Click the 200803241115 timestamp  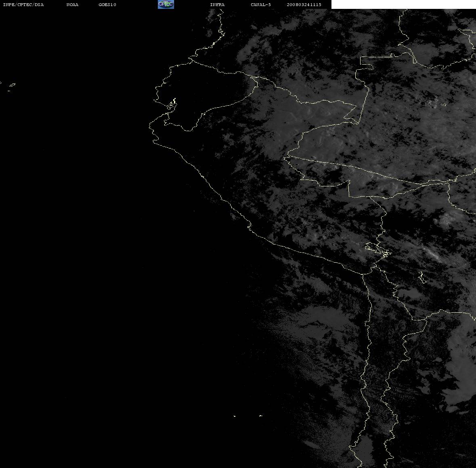click(304, 4)
